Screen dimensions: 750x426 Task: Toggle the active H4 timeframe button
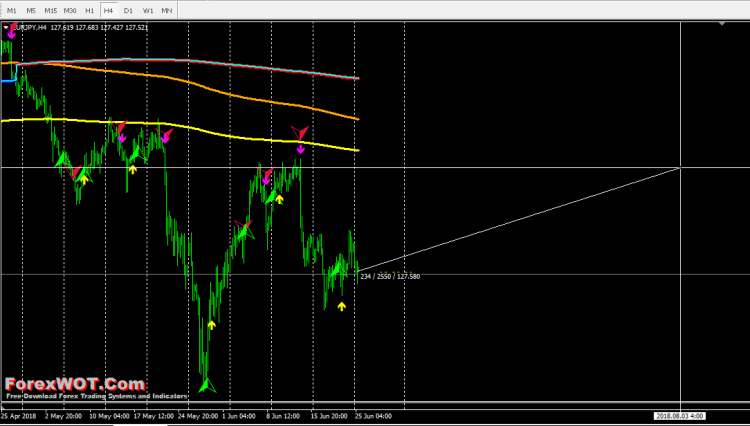[x=109, y=10]
